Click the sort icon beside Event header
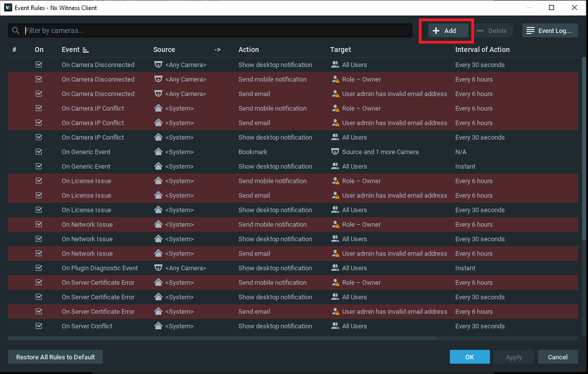This screenshot has height=374, width=588. (x=85, y=50)
